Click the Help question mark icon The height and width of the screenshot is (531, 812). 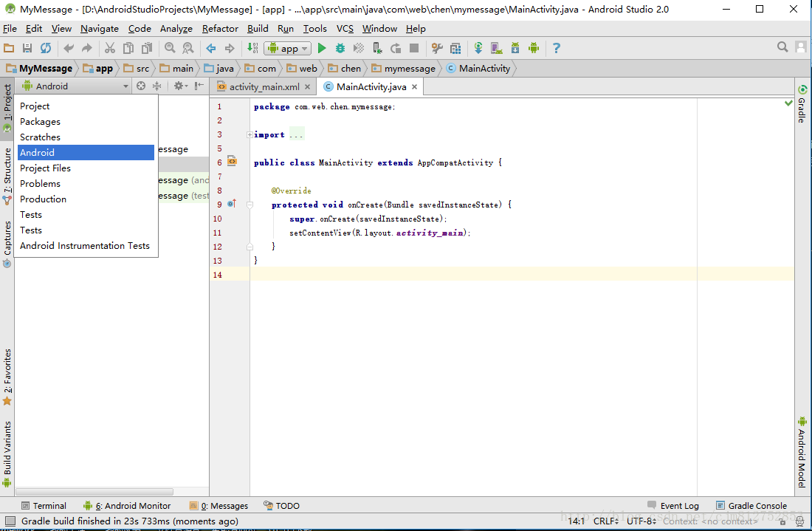point(556,48)
